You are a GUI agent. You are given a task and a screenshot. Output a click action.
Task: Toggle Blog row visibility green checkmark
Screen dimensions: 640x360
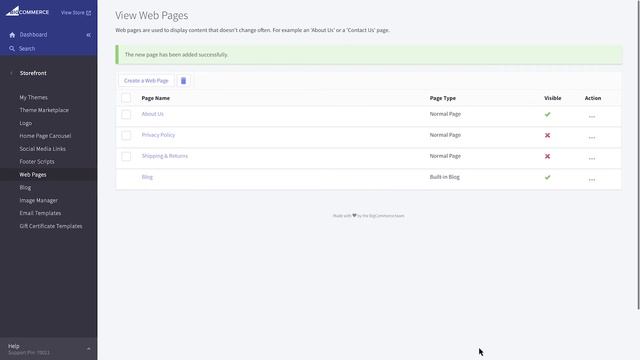547,177
